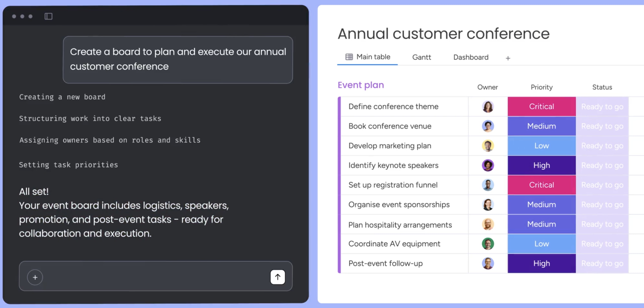
Task: Send message with the up arrow button
Action: 278,277
